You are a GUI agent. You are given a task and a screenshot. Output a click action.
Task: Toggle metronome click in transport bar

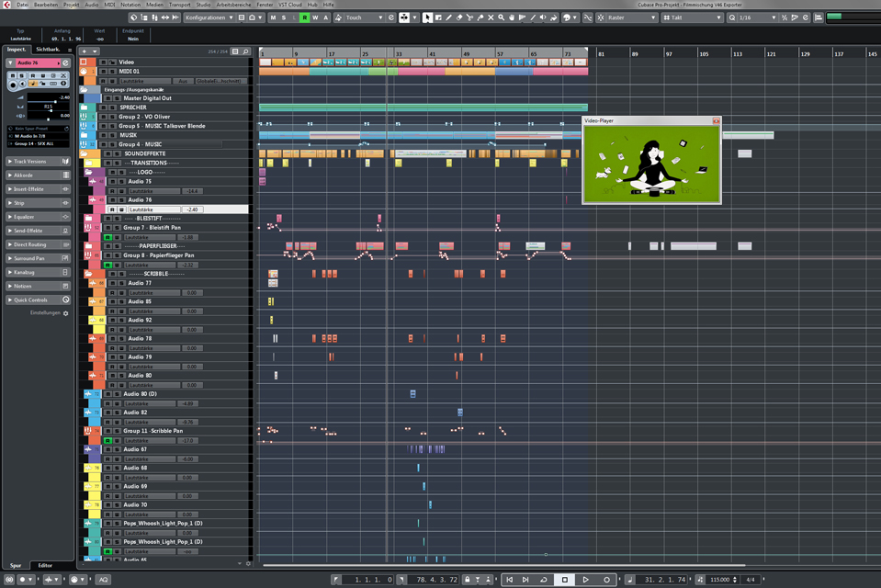(700, 580)
